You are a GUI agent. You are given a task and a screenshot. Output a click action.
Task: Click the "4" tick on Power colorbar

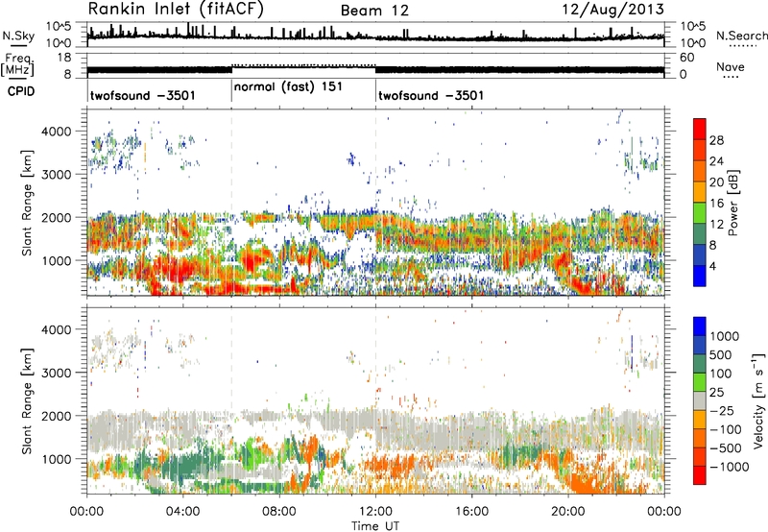tap(712, 266)
